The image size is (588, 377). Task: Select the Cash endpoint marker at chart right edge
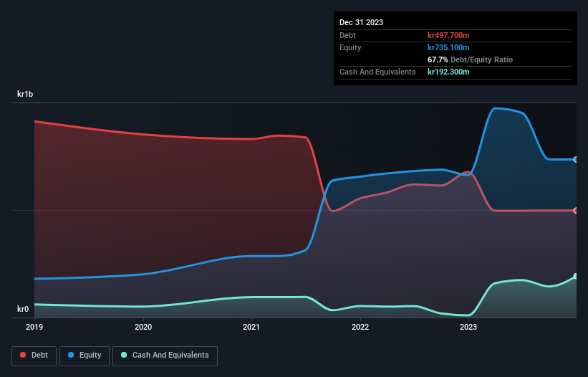click(x=576, y=276)
